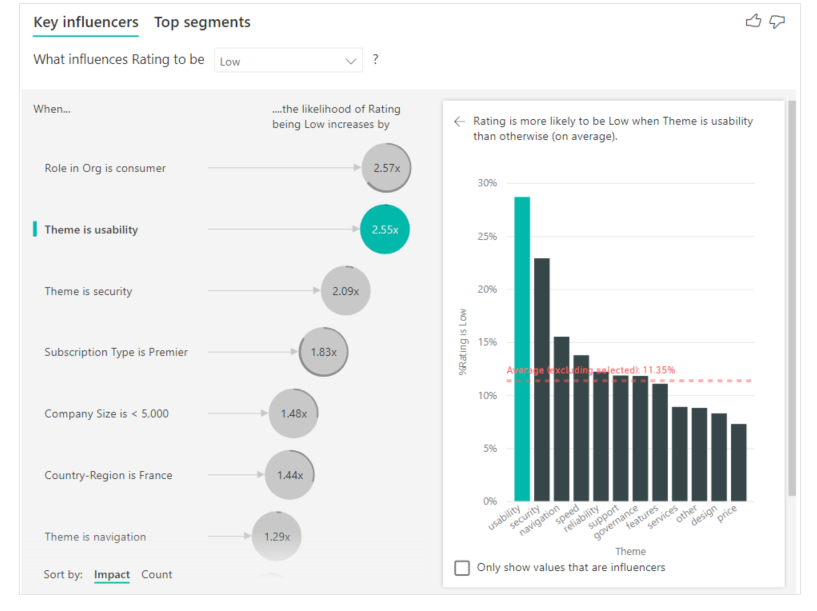Click the teal usability bar in chart
This screenshot has height=611, width=817.
522,349
